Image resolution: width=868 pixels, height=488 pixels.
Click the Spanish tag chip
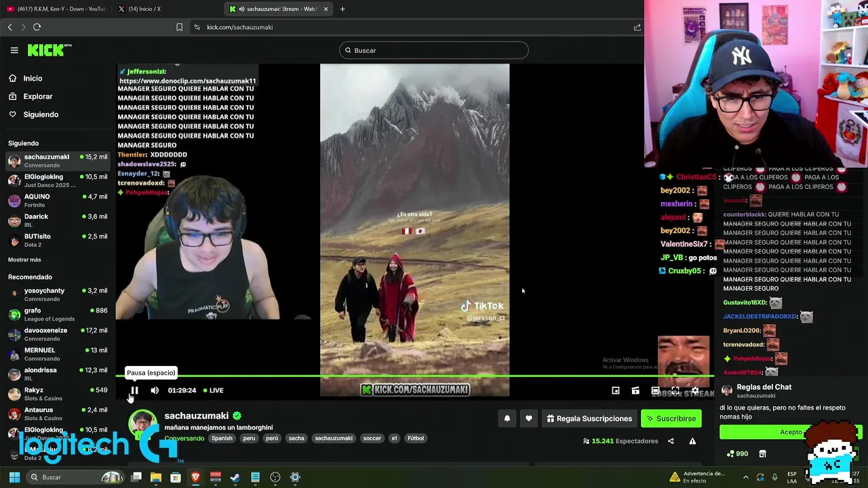pyautogui.click(x=222, y=439)
